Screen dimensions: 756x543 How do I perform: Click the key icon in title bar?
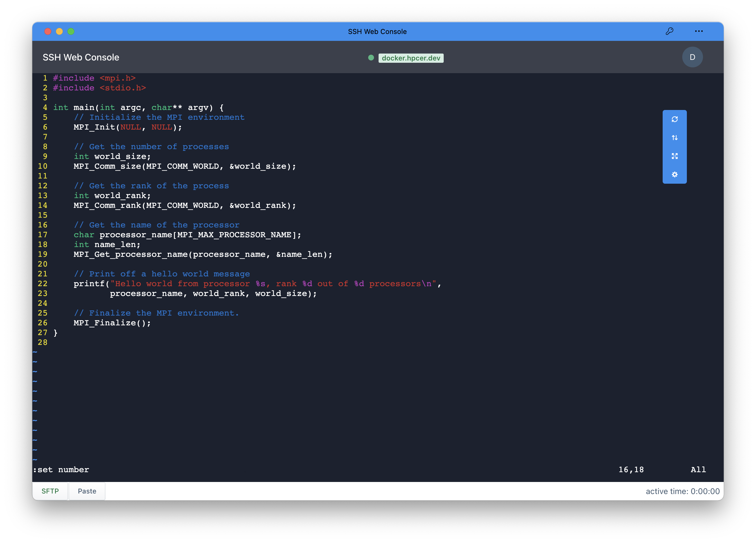pos(669,31)
